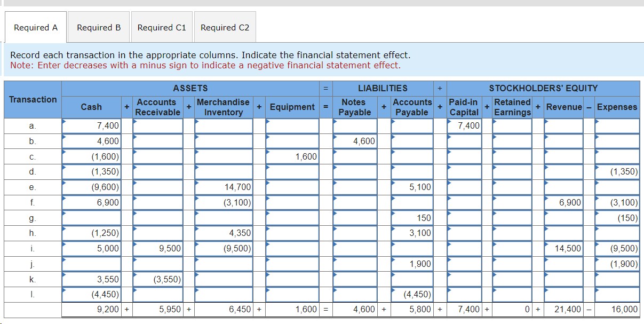The height and width of the screenshot is (324, 644).
Task: Return to the Required A tab
Action: click(x=35, y=27)
